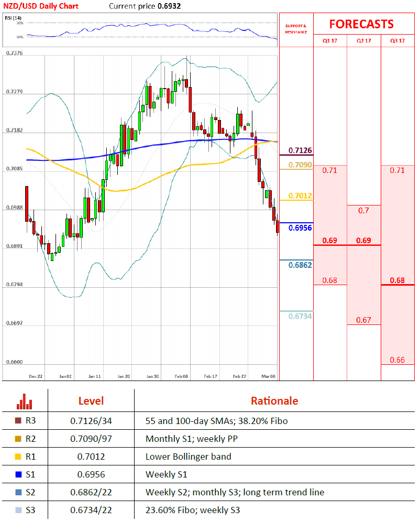Image resolution: width=420 pixels, height=521 pixels.
Task: Click the Jan 11 date axis label
Action: coord(95,376)
